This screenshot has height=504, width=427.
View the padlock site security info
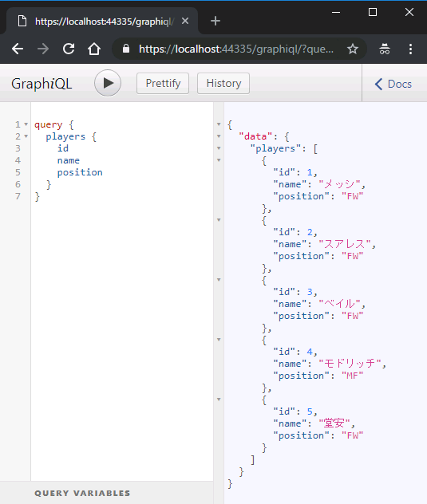(x=126, y=49)
